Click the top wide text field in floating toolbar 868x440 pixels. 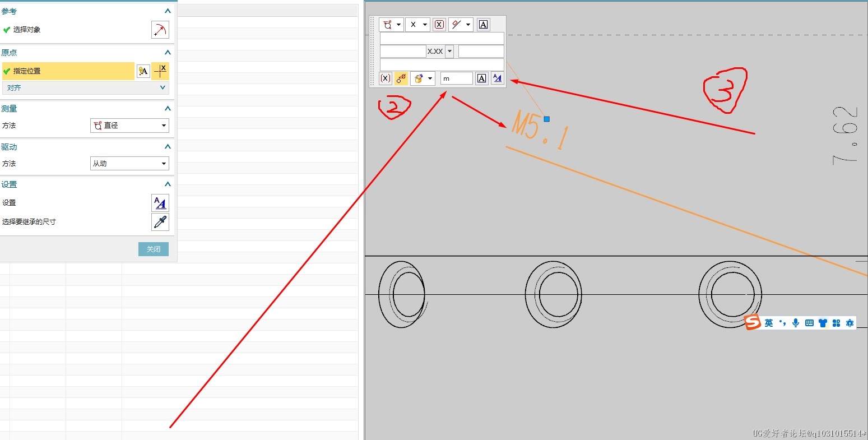point(442,38)
